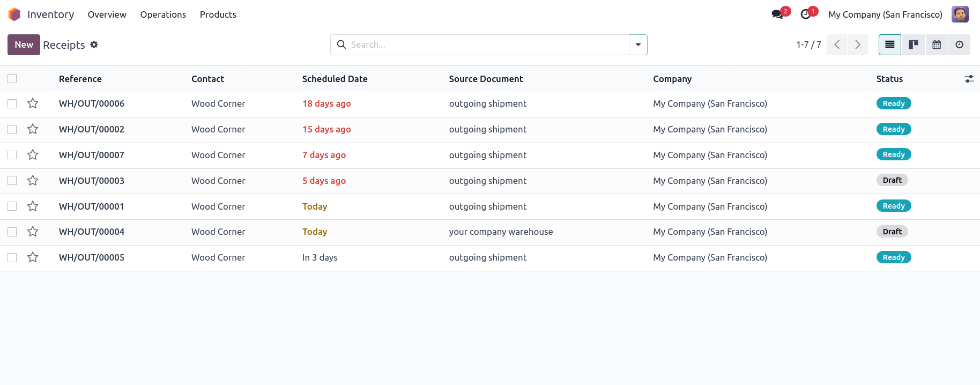Expand the search filter dropdown arrow
The image size is (980, 385).
[638, 45]
